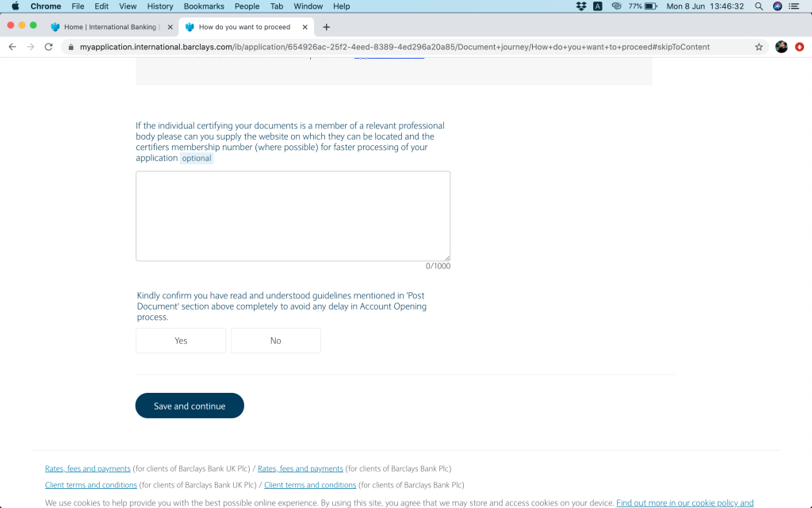Open Client terms and conditions for Barclays Bank UK
Image resolution: width=812 pixels, height=508 pixels.
coord(91,485)
